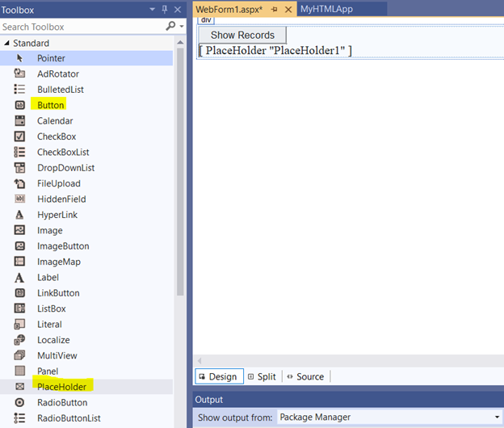This screenshot has height=428, width=504.
Task: Close the Toolbox panel
Action: (x=178, y=10)
